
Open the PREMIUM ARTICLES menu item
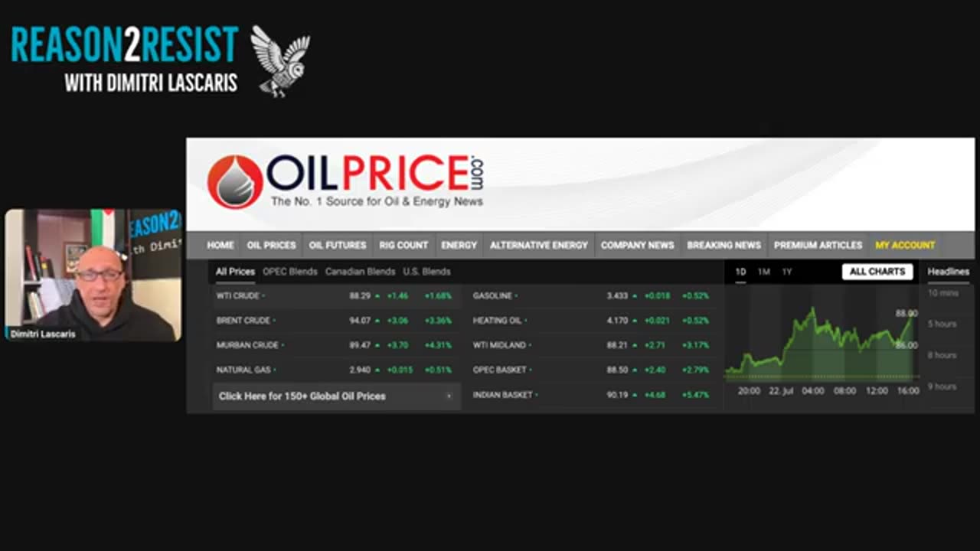point(818,245)
